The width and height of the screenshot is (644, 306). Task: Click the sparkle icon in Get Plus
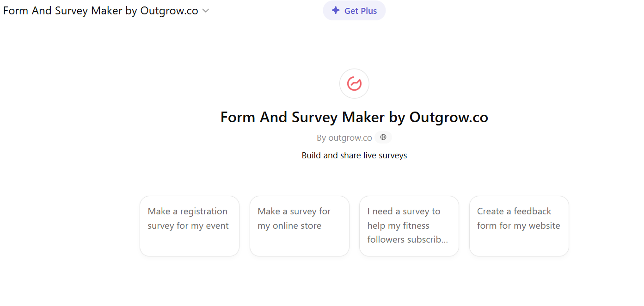(x=336, y=11)
